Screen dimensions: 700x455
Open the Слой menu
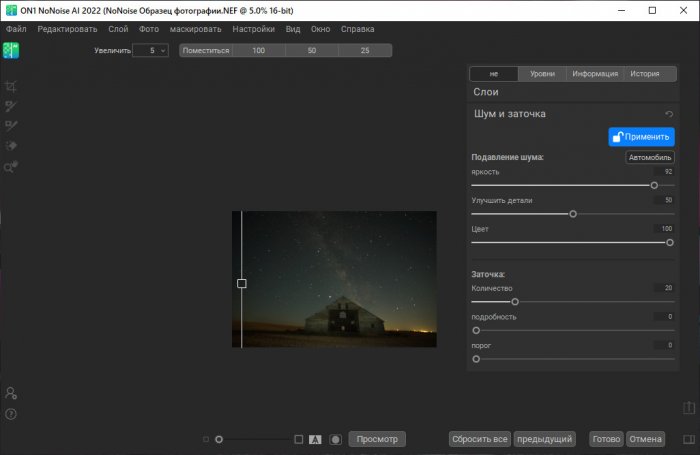[117, 29]
